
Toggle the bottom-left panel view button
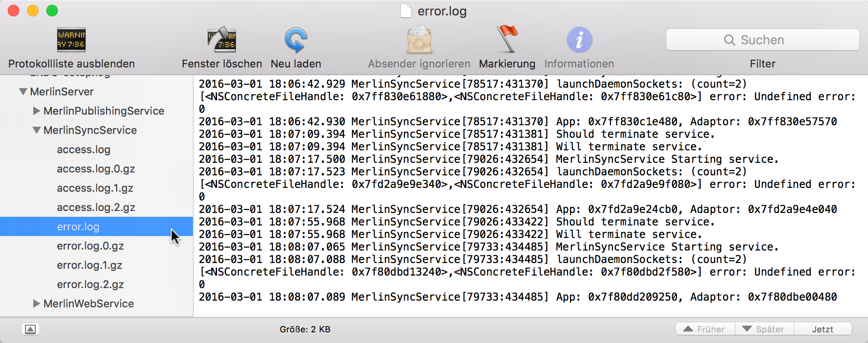point(30,329)
